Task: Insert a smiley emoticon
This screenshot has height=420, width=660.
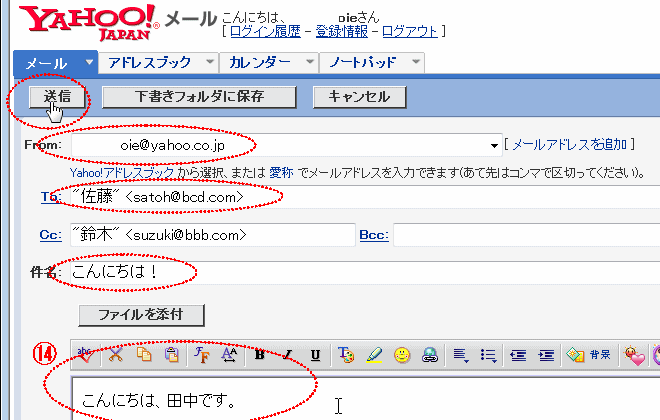Action: tap(402, 354)
